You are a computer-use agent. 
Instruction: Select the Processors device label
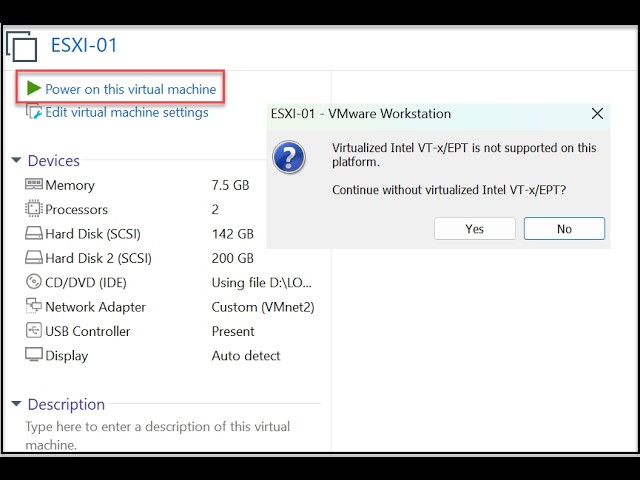76,209
